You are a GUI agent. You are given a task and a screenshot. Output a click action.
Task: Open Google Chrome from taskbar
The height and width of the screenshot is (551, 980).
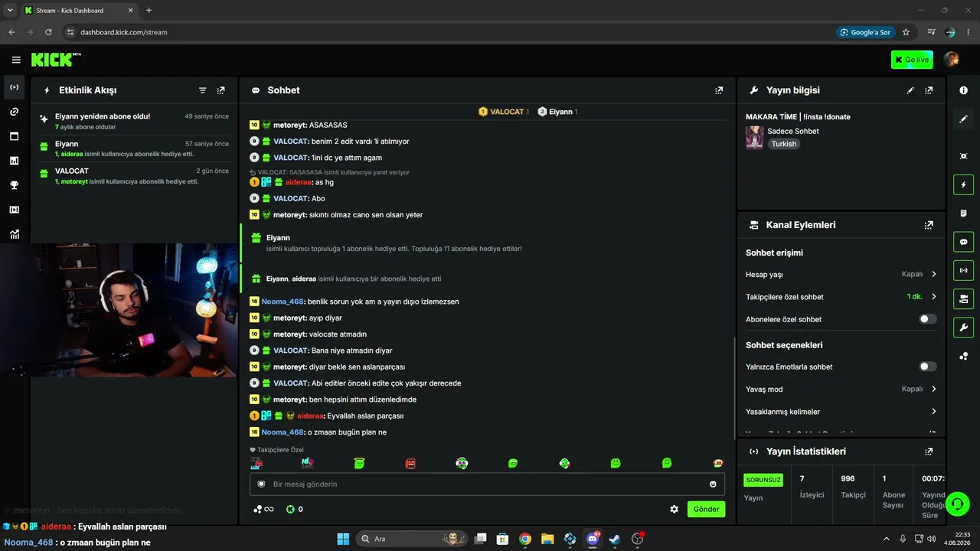click(x=524, y=539)
